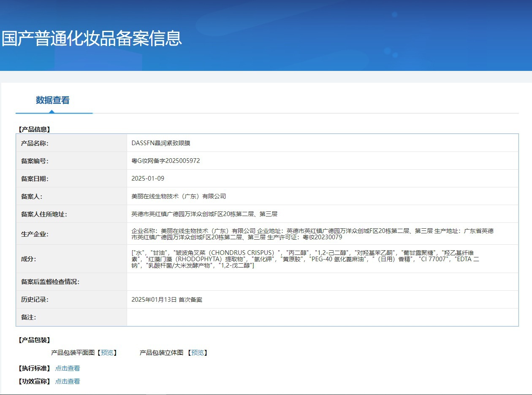532x395 pixels.
Task: Click the empty 备注 value cell
Action: point(323,317)
